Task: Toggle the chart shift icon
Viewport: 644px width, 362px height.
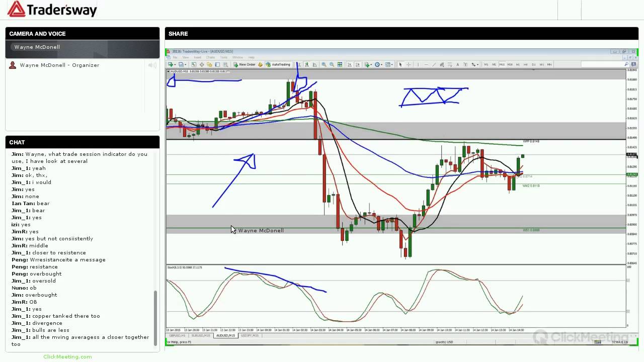Action: [x=358, y=64]
